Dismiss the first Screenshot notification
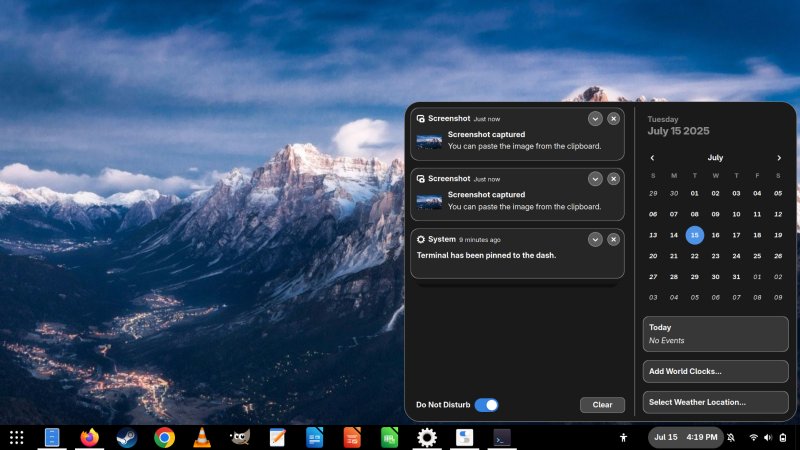This screenshot has width=800, height=450. tap(613, 118)
